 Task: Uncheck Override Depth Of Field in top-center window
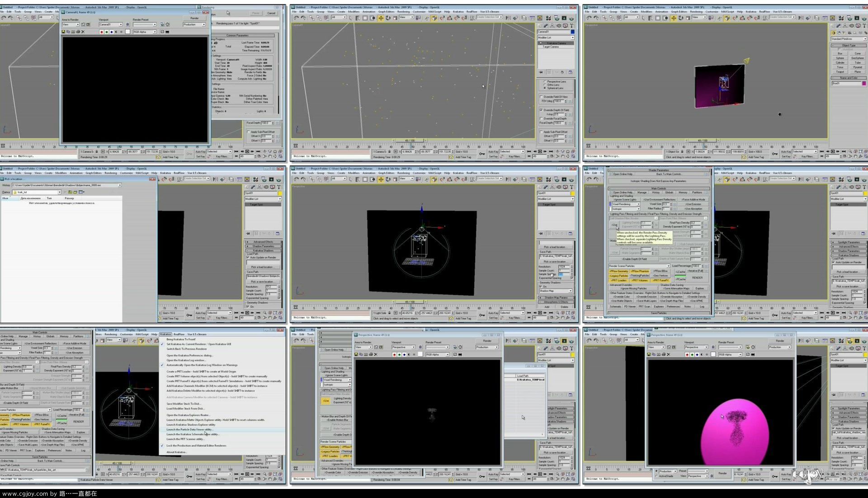pos(541,110)
